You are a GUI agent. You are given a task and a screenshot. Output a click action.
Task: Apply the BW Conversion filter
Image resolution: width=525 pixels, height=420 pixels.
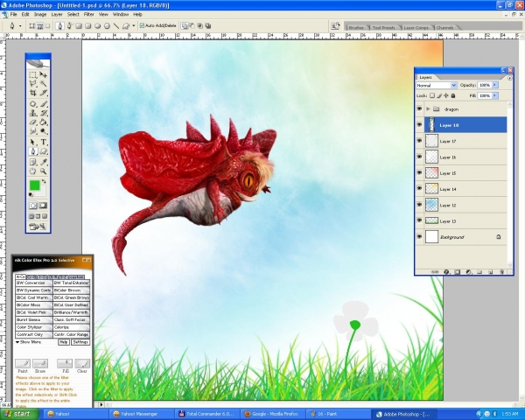pyautogui.click(x=34, y=283)
